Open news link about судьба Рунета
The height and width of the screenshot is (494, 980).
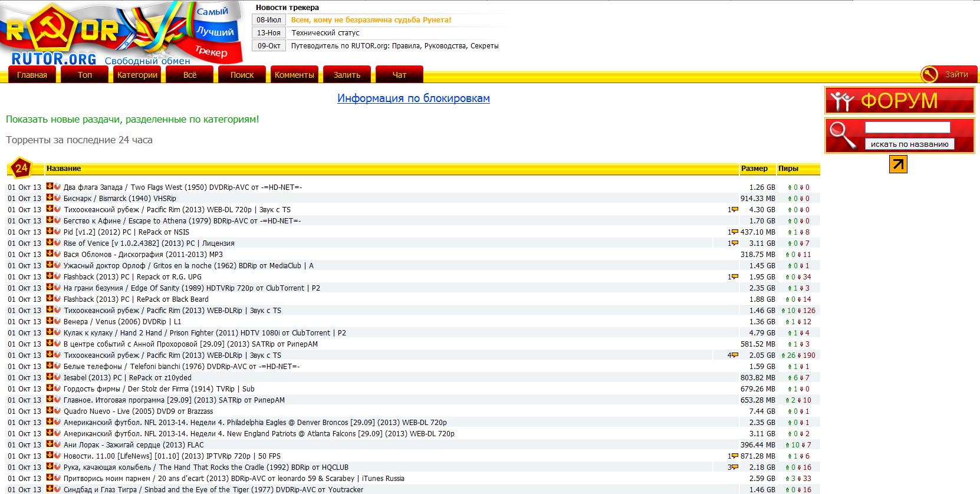pyautogui.click(x=371, y=20)
